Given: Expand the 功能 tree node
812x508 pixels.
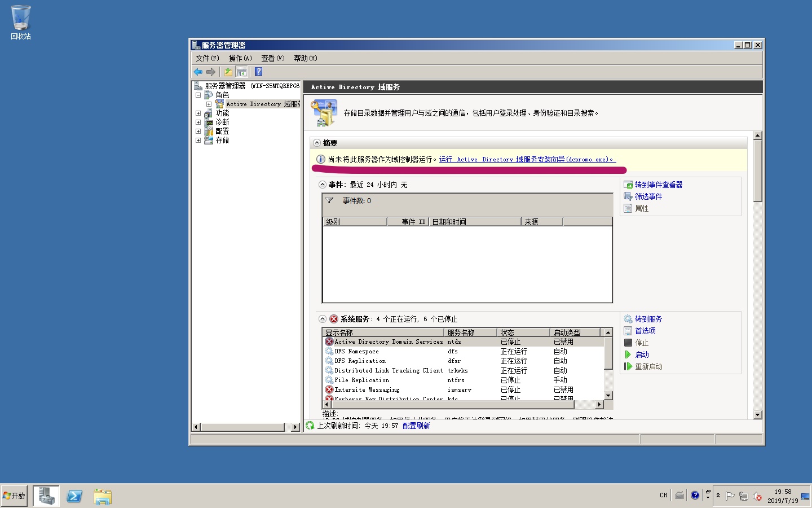Looking at the screenshot, I should [198, 113].
